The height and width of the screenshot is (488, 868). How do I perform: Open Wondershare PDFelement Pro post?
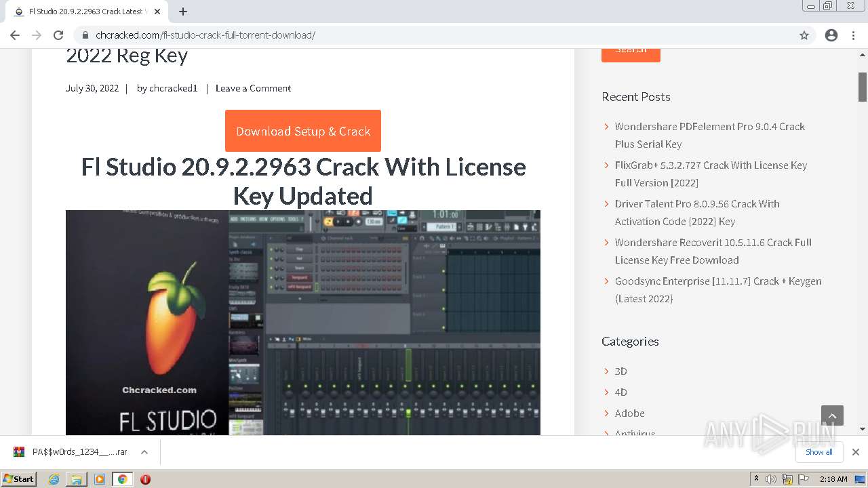click(710, 135)
